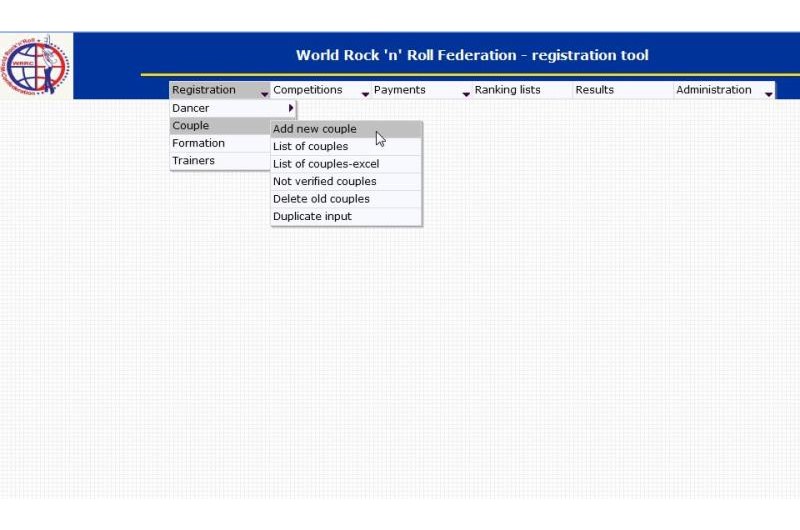The height and width of the screenshot is (530, 800).
Task: Open the Registration menu
Action: click(x=204, y=90)
